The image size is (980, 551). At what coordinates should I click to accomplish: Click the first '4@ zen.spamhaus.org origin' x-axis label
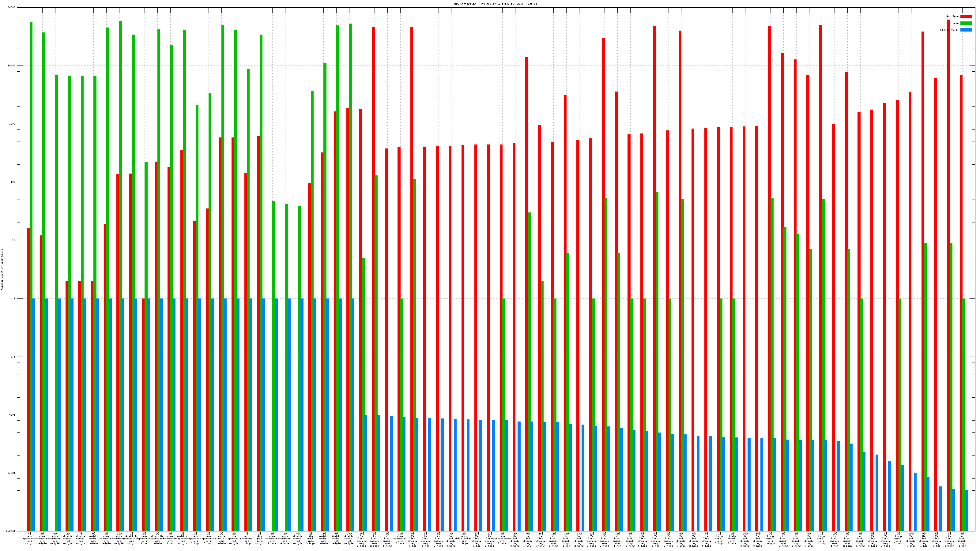pos(30,538)
